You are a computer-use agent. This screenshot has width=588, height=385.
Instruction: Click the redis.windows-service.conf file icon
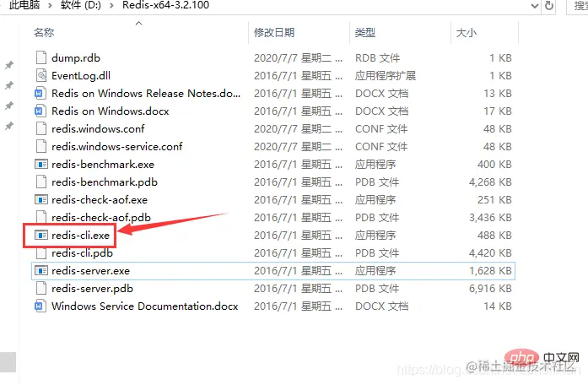[41, 146]
